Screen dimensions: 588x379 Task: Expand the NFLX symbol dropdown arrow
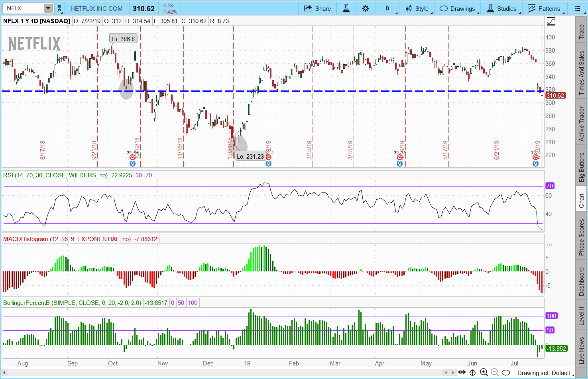48,8
